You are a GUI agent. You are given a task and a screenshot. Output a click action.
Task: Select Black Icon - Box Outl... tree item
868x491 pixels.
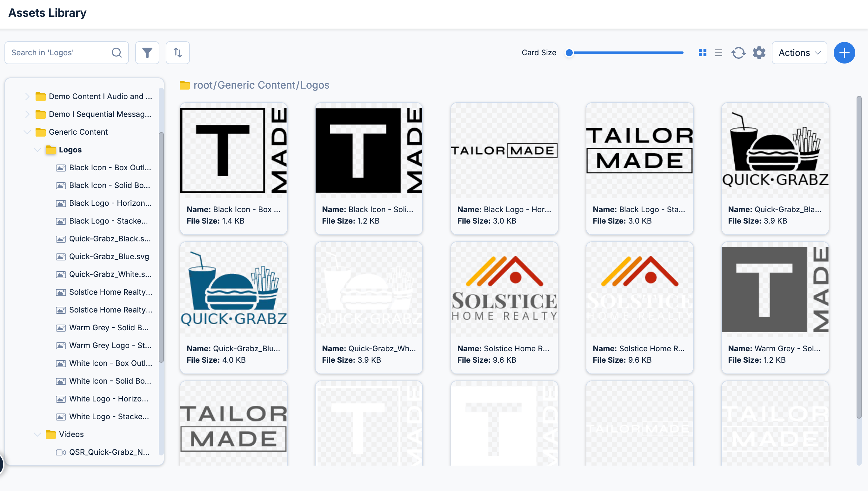(x=110, y=168)
